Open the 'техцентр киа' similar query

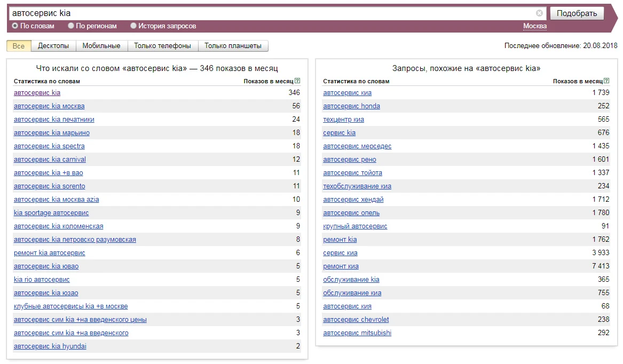(343, 120)
